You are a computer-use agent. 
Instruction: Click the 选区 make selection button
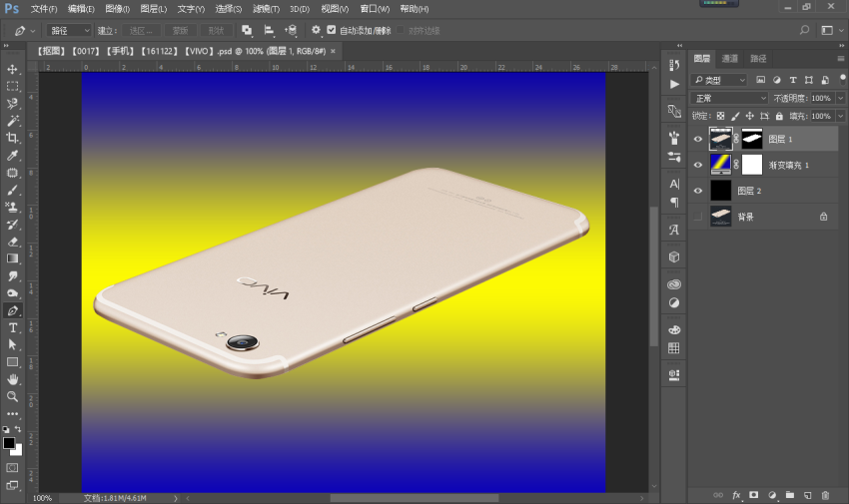[141, 31]
